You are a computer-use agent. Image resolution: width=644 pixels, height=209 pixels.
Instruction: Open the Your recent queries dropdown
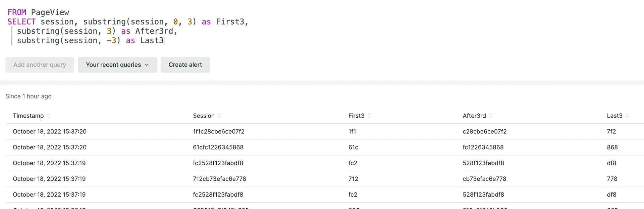click(x=117, y=65)
